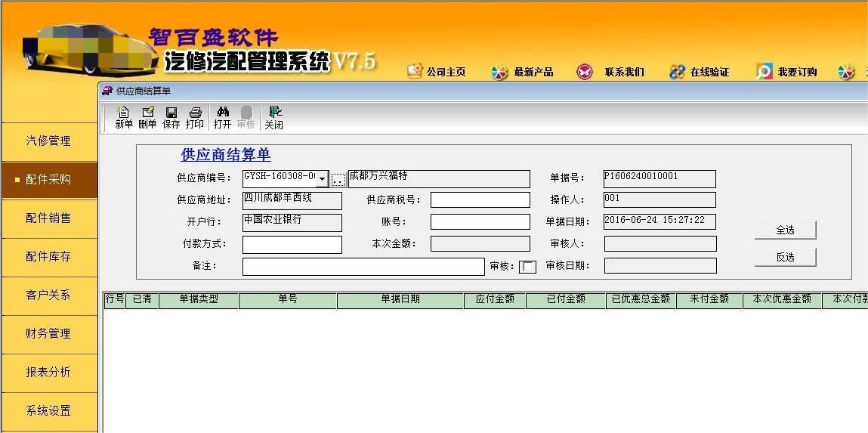Click the 应付金额 column header

[495, 299]
